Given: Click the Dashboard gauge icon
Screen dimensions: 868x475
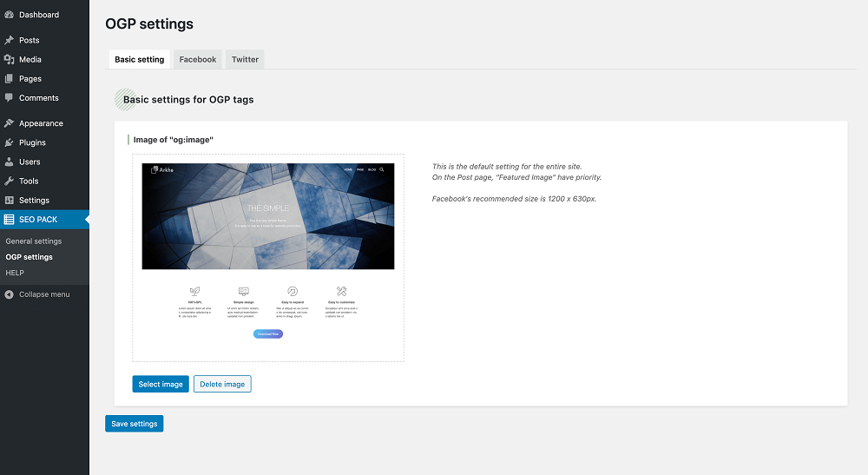Looking at the screenshot, I should coord(9,15).
